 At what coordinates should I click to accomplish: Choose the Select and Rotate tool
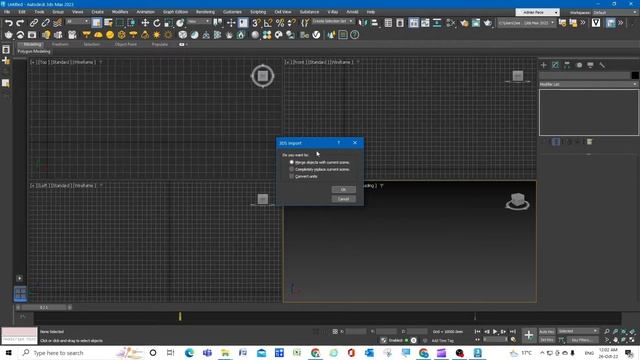(x=157, y=23)
